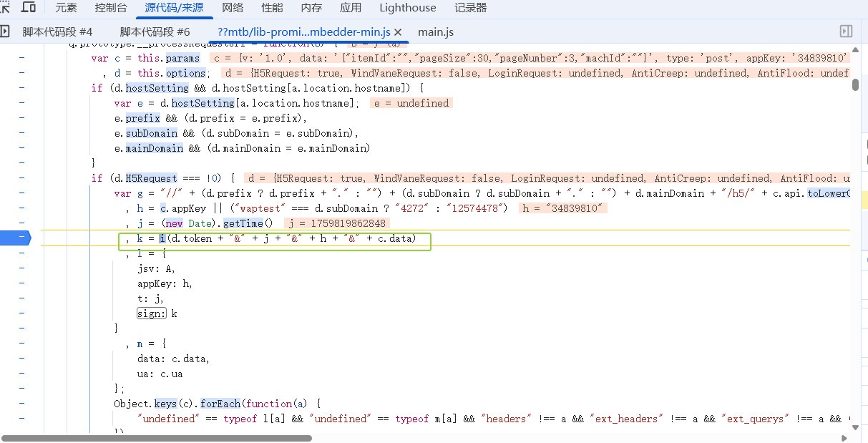Click 'params' in the var c line
The width and height of the screenshot is (868, 443).
tap(183, 58)
